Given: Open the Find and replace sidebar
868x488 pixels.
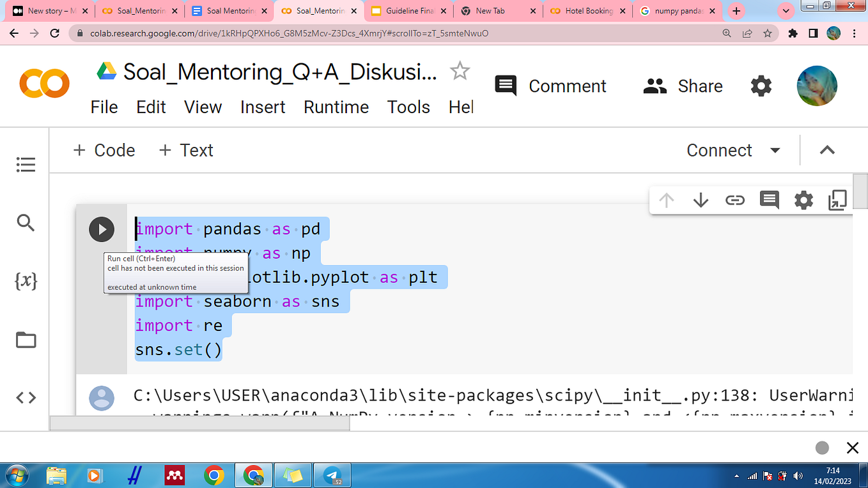Looking at the screenshot, I should click(26, 223).
